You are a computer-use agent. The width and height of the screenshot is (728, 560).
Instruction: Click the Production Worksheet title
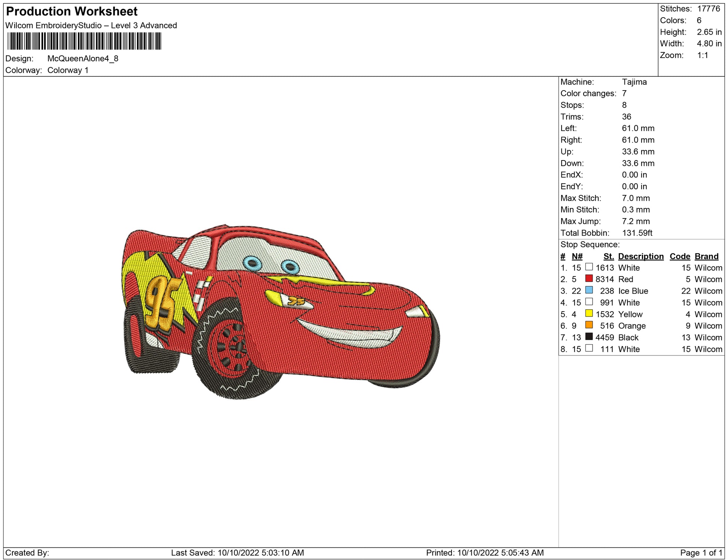click(x=72, y=12)
